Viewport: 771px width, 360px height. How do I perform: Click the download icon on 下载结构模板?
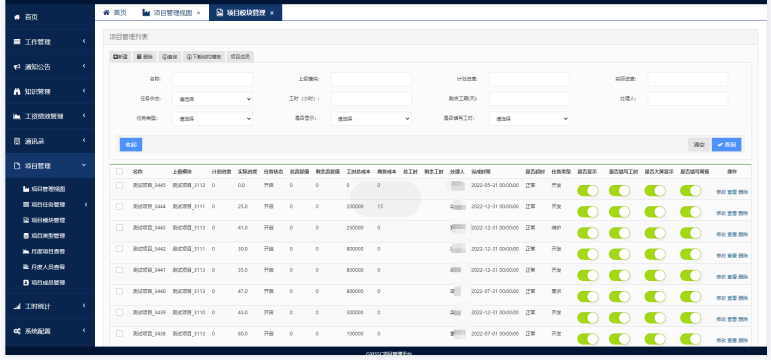189,57
